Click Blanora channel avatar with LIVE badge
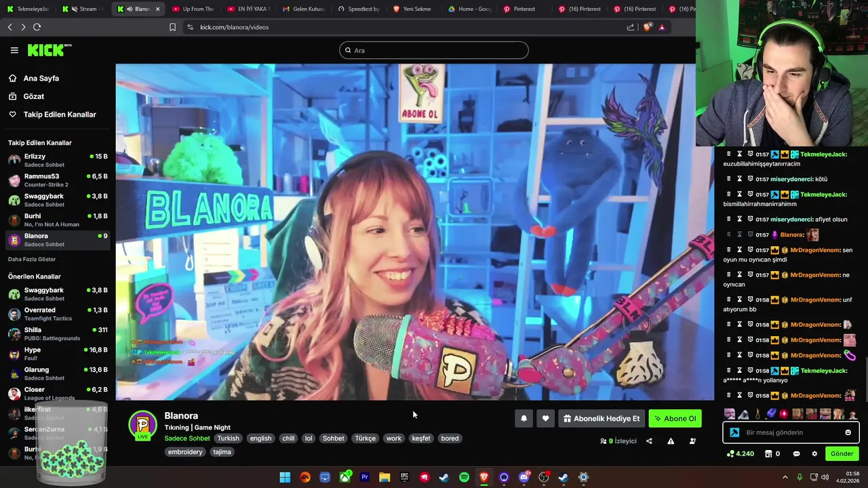This screenshot has width=868, height=488. (x=142, y=426)
